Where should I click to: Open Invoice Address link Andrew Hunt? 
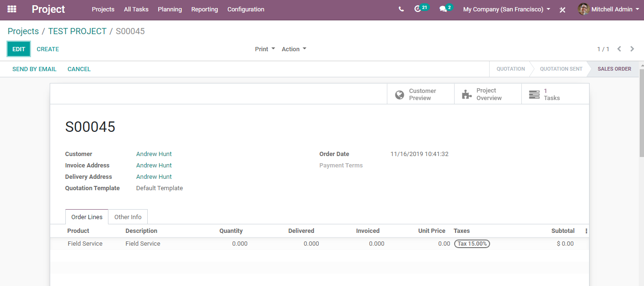pos(154,166)
